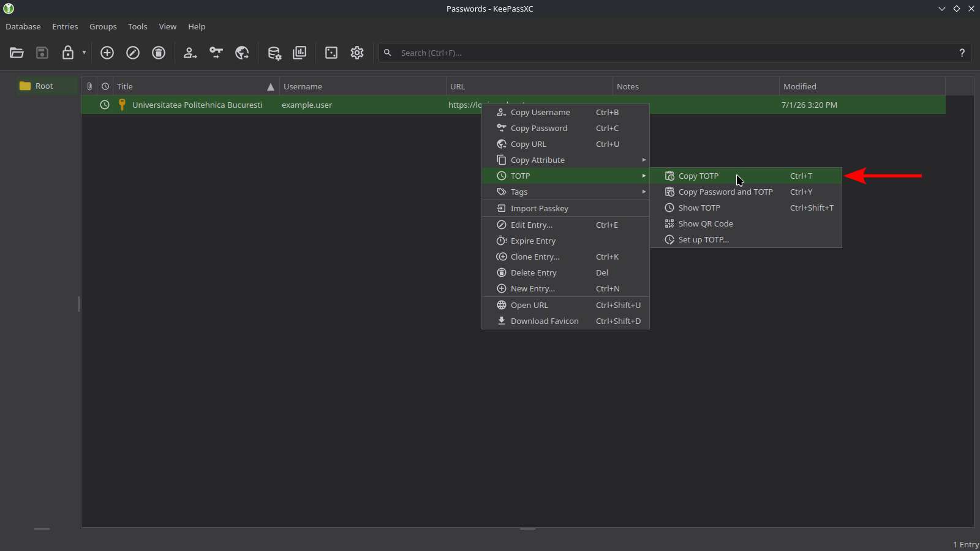Image resolution: width=980 pixels, height=551 pixels.
Task: Open database reports toolbar icon
Action: click(x=300, y=53)
